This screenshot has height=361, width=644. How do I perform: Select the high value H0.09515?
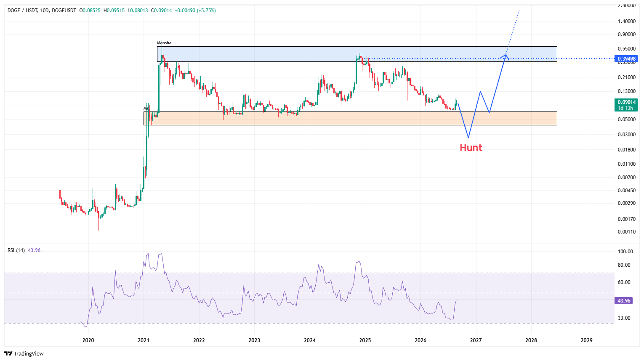114,11
